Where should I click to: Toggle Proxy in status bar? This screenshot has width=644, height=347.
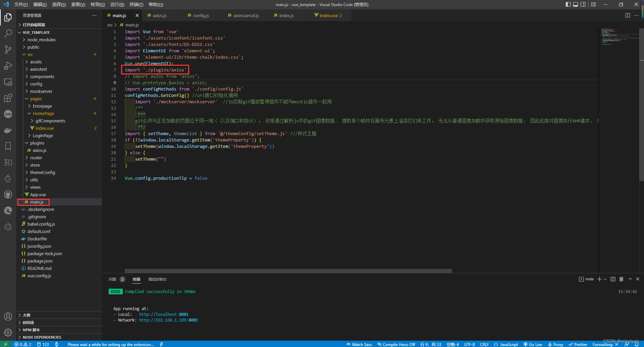point(555,344)
